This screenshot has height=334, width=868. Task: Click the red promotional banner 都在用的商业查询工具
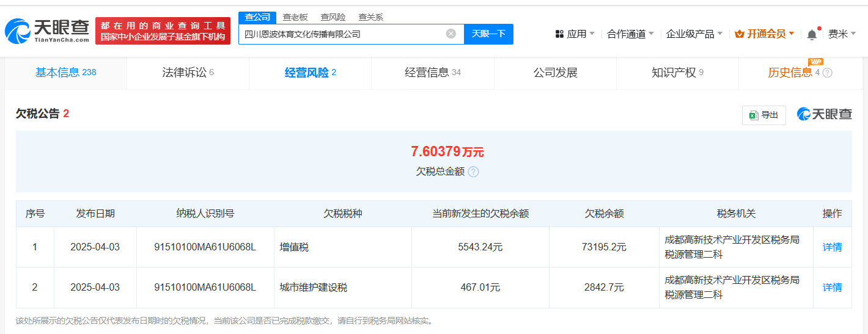click(163, 31)
